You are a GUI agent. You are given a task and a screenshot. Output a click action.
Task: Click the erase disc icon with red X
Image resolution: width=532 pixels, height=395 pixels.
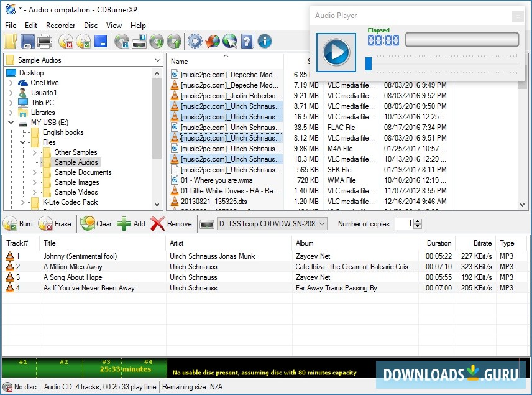(66, 42)
